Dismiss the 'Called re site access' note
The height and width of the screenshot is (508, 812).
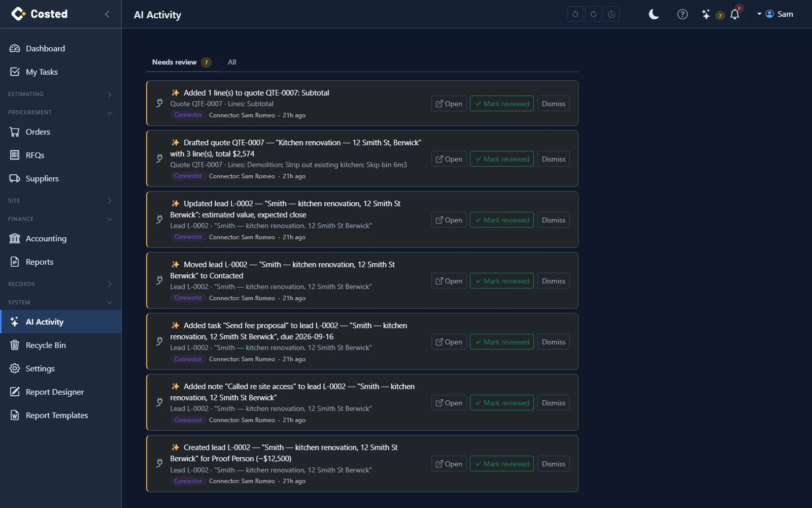(553, 403)
